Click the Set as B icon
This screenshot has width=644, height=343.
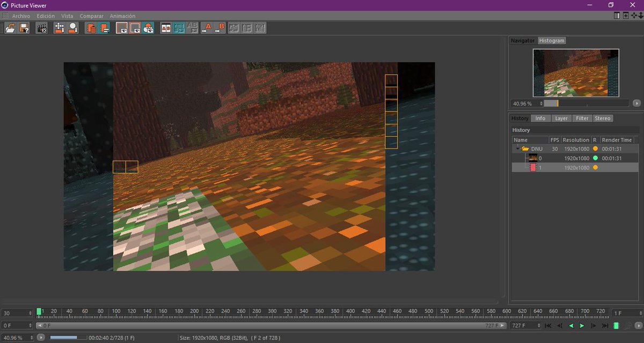pos(219,28)
